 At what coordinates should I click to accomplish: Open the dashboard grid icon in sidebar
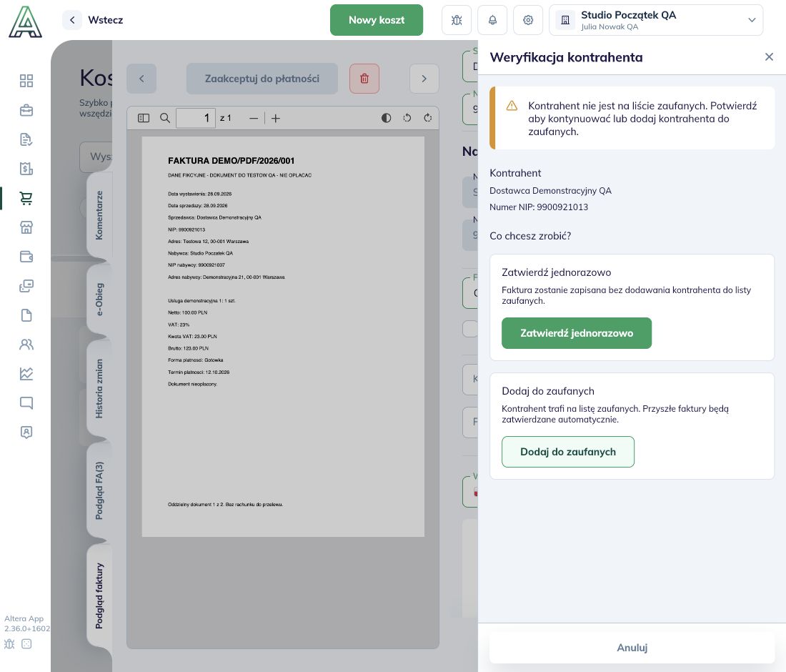point(26,81)
